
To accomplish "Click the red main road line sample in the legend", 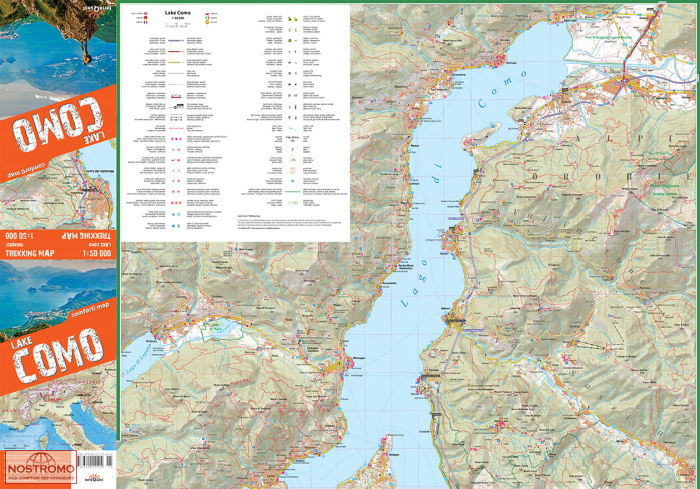I will 177,51.
